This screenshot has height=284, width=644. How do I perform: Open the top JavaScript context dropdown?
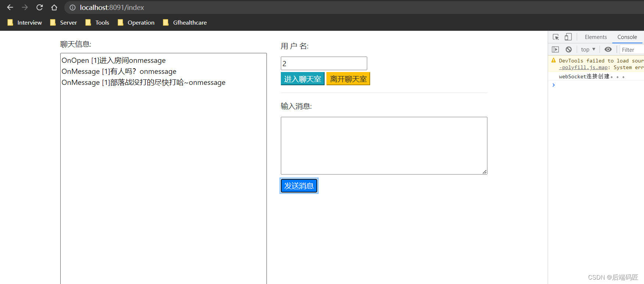click(x=588, y=49)
